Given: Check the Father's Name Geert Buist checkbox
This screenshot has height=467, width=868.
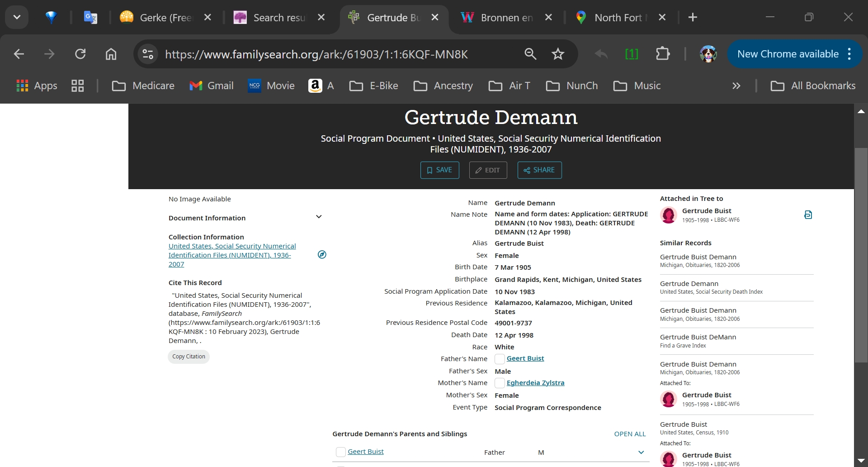Looking at the screenshot, I should coord(500,359).
